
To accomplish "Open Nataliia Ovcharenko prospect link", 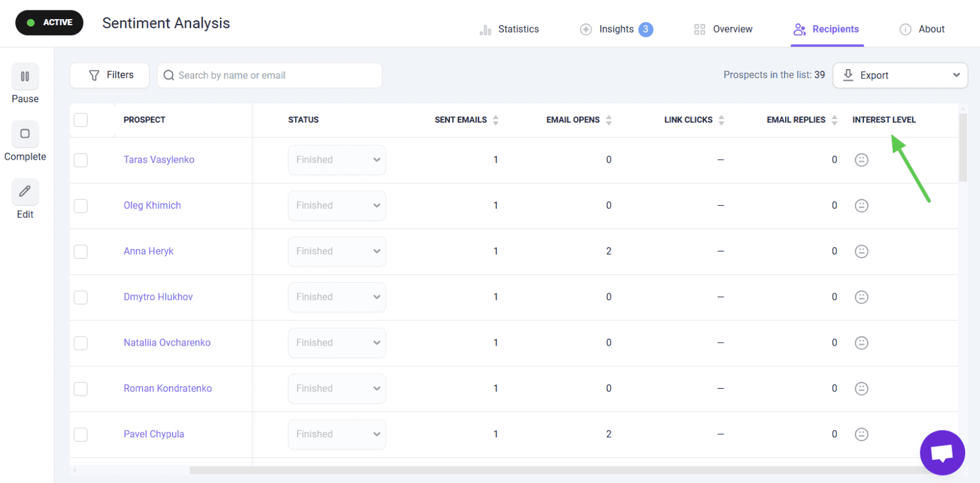I will (167, 343).
